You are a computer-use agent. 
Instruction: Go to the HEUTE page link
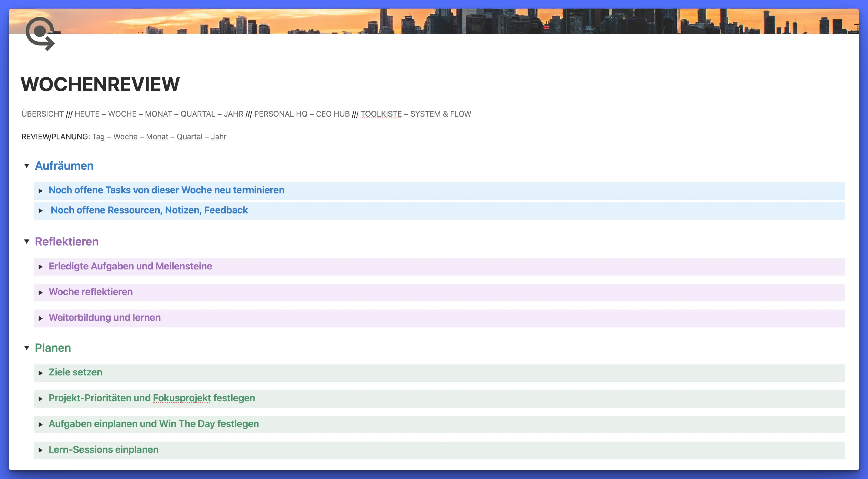pos(87,114)
